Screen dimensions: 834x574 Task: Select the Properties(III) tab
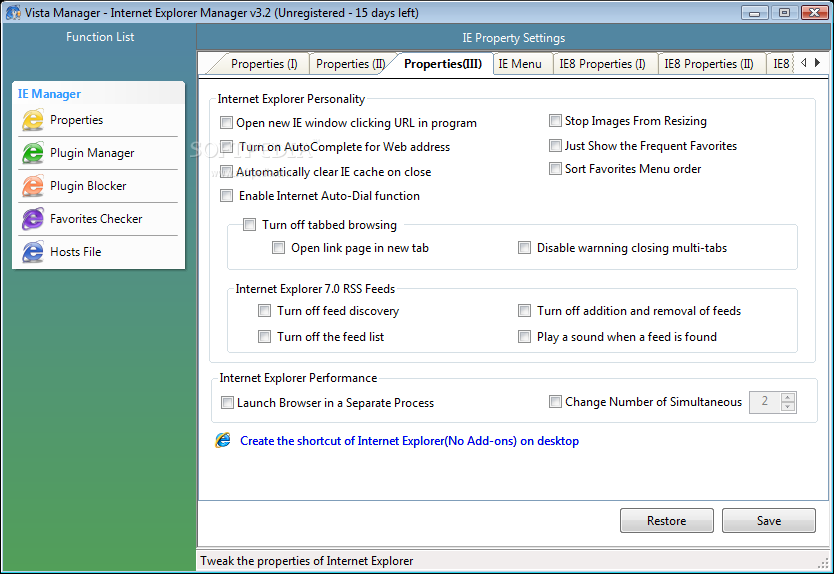[443, 64]
